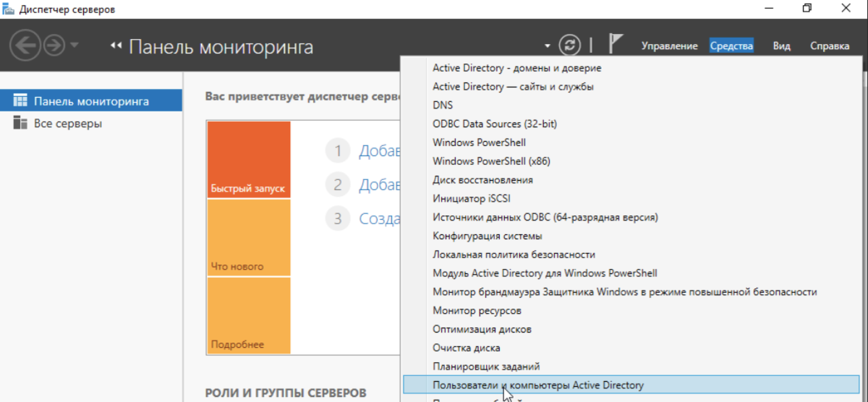868x402 pixels.
Task: Close the Диспетчер серверов window
Action: tap(846, 9)
